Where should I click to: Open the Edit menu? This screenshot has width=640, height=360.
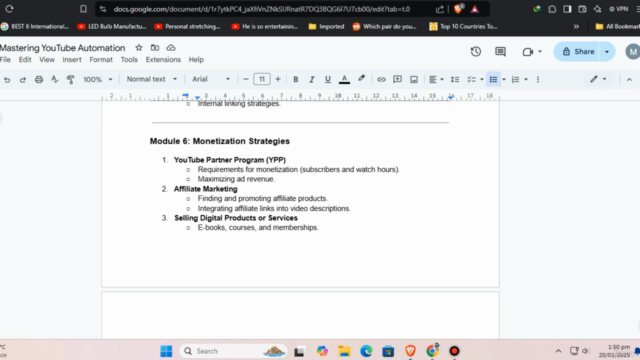pos(25,60)
